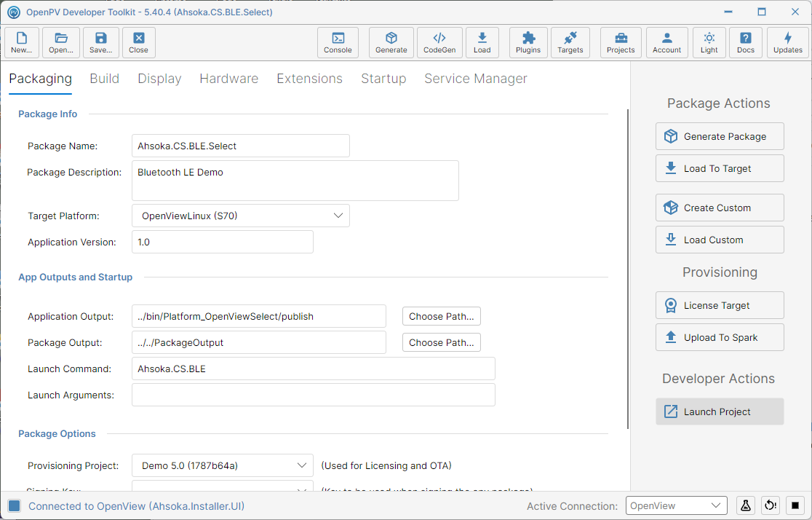
Task: Save the project using the Save icon
Action: click(x=101, y=42)
